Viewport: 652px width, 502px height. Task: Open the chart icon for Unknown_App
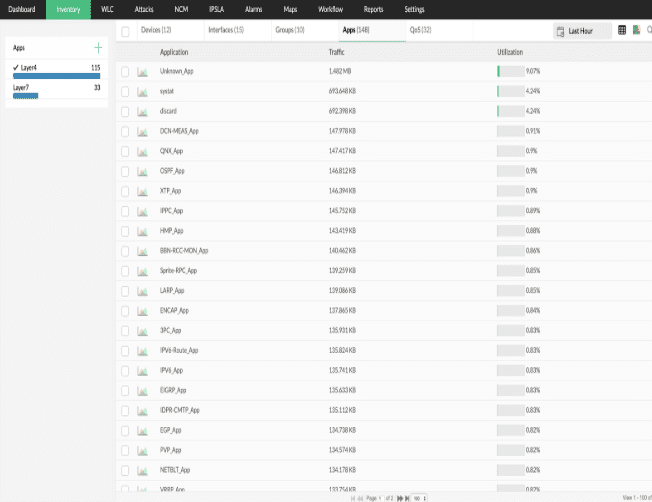[142, 72]
